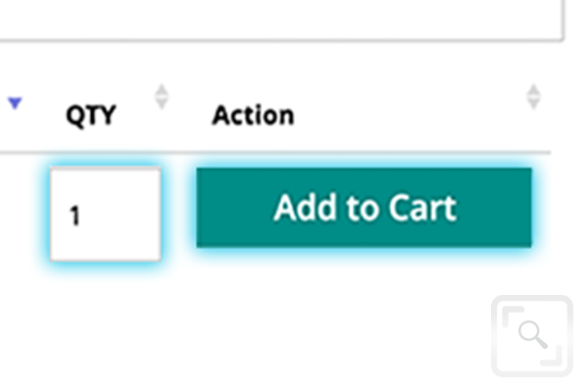
Task: Select the QTY header label text
Action: pyautogui.click(x=91, y=116)
